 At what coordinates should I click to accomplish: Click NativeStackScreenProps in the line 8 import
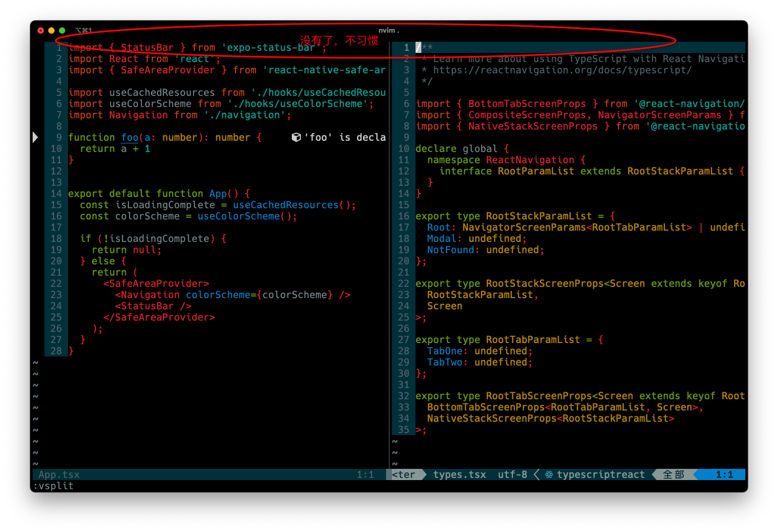(x=533, y=126)
